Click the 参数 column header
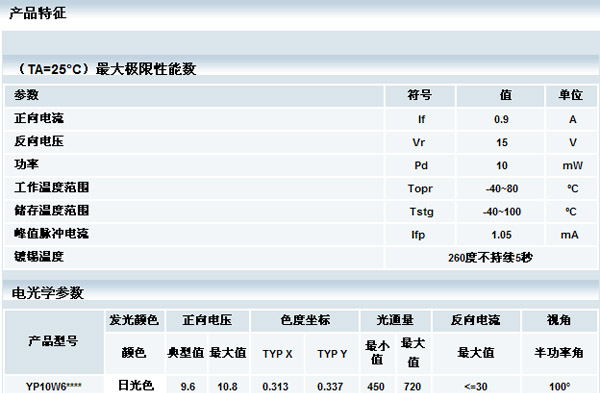Screen dimensions: 600x393 26,95
